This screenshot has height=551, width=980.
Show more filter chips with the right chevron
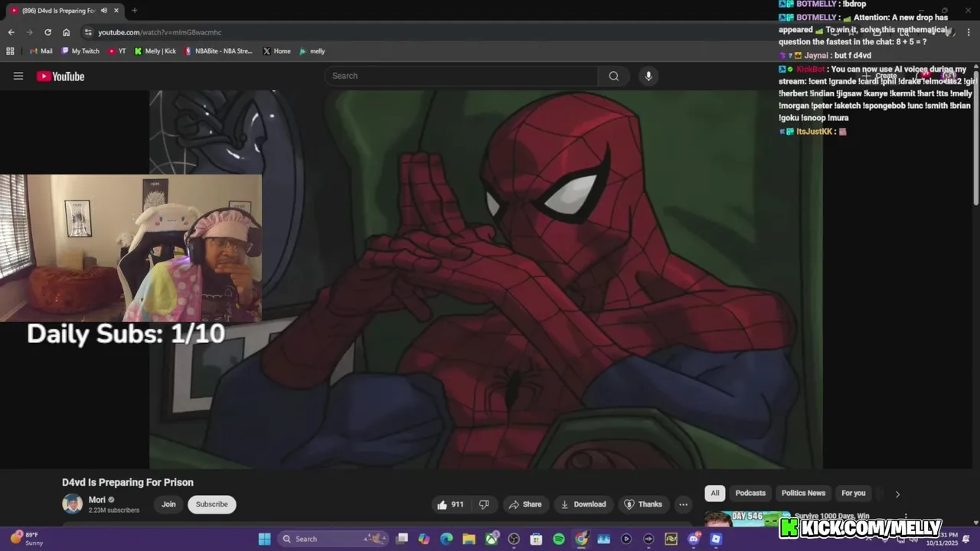click(x=897, y=494)
